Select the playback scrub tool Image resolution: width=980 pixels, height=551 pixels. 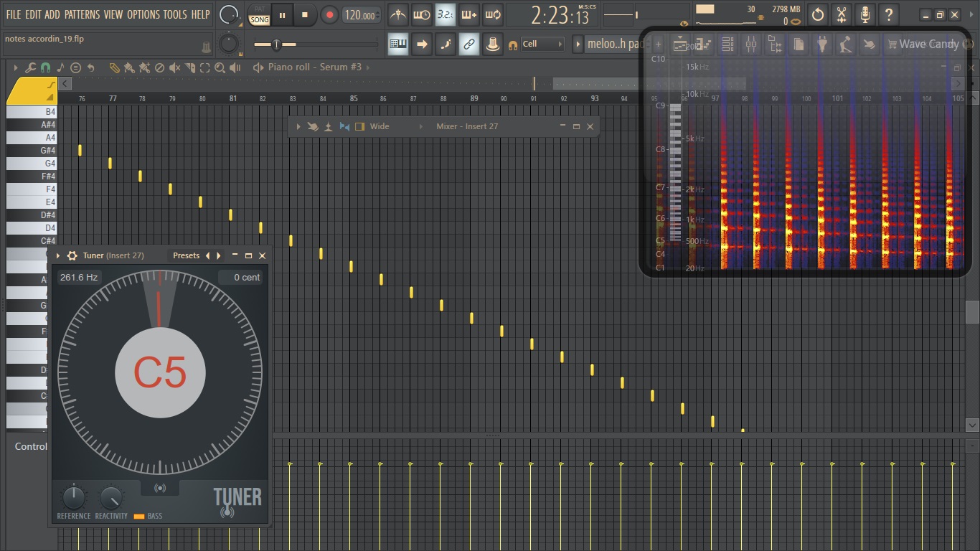[x=235, y=67]
